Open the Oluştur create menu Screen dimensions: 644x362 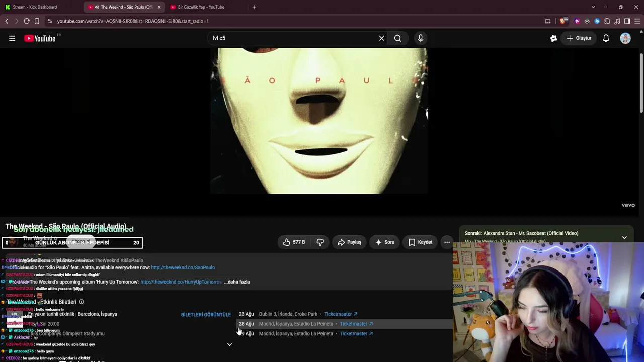579,38
